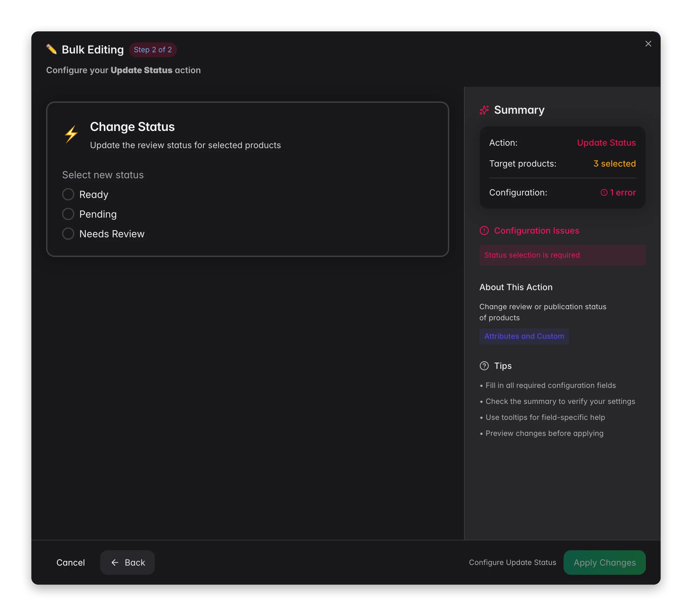Go back to the previous step
The width and height of the screenshot is (692, 616).
(x=128, y=563)
